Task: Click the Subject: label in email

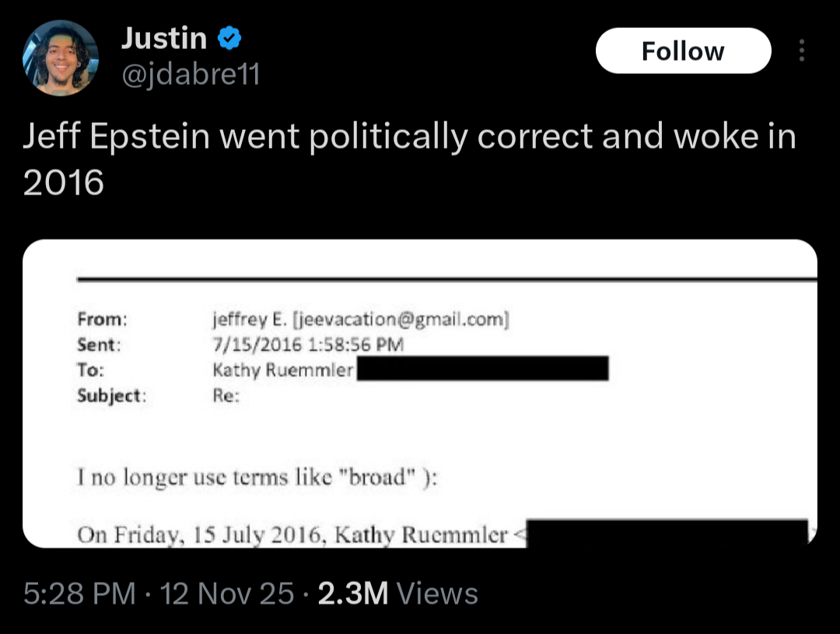Action: click(x=111, y=395)
